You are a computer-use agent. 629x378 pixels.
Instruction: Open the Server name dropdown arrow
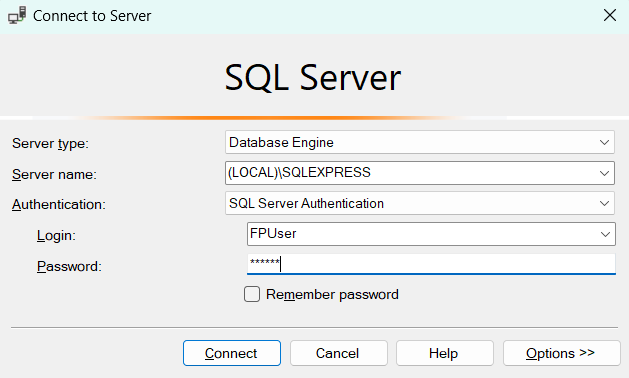click(604, 173)
